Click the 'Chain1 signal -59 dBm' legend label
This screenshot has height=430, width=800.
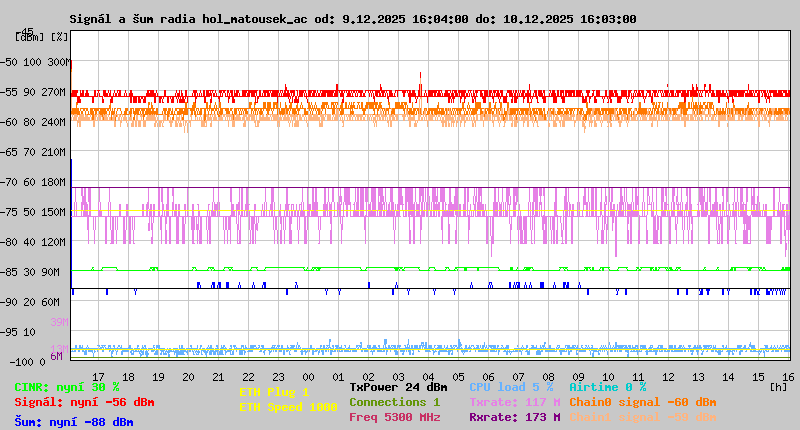point(643,417)
